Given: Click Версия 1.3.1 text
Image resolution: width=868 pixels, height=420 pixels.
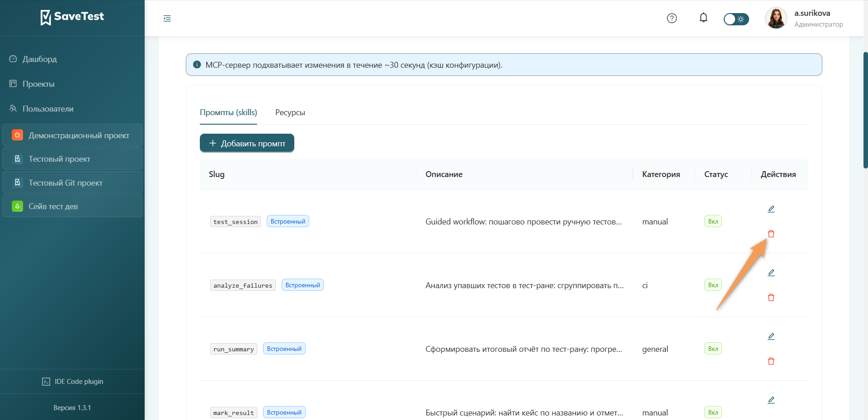Looking at the screenshot, I should tap(72, 408).
